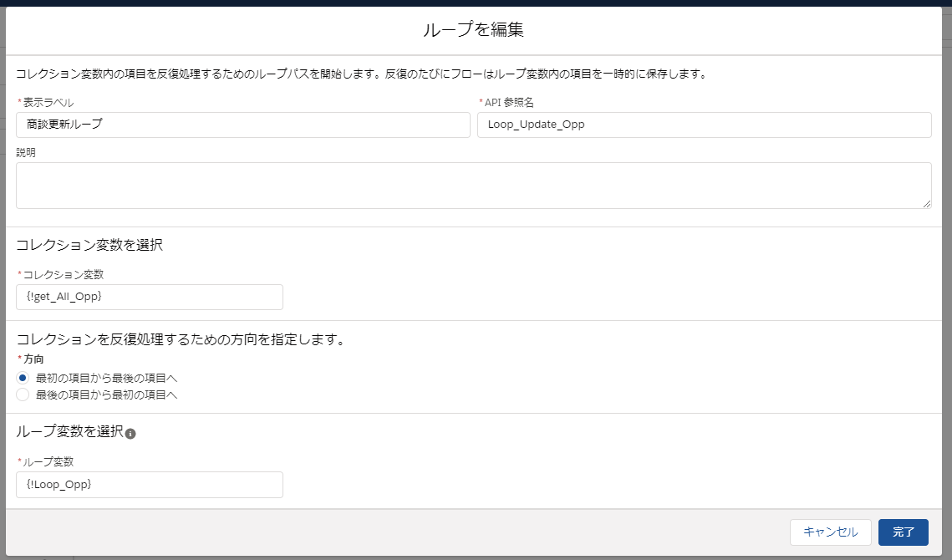The height and width of the screenshot is (560, 952).
Task: Focus the 表示ラベル input field
Action: point(242,125)
